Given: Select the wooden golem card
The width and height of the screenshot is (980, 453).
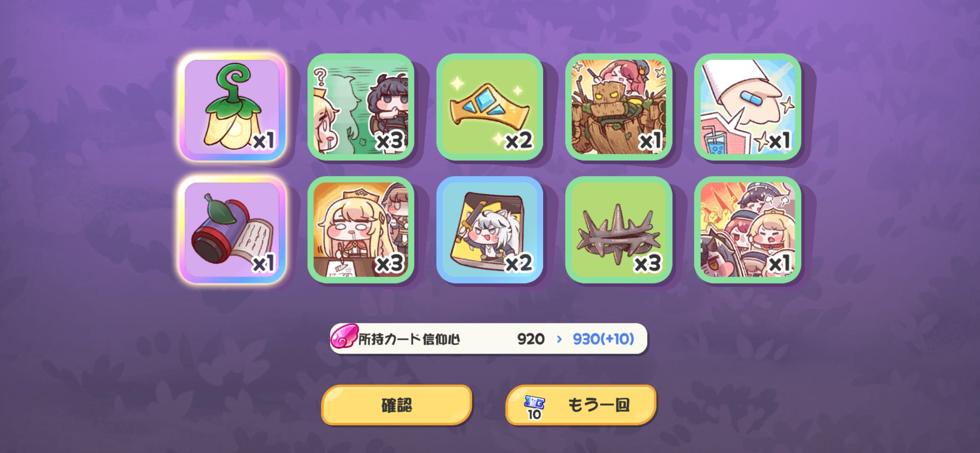Looking at the screenshot, I should [x=618, y=107].
